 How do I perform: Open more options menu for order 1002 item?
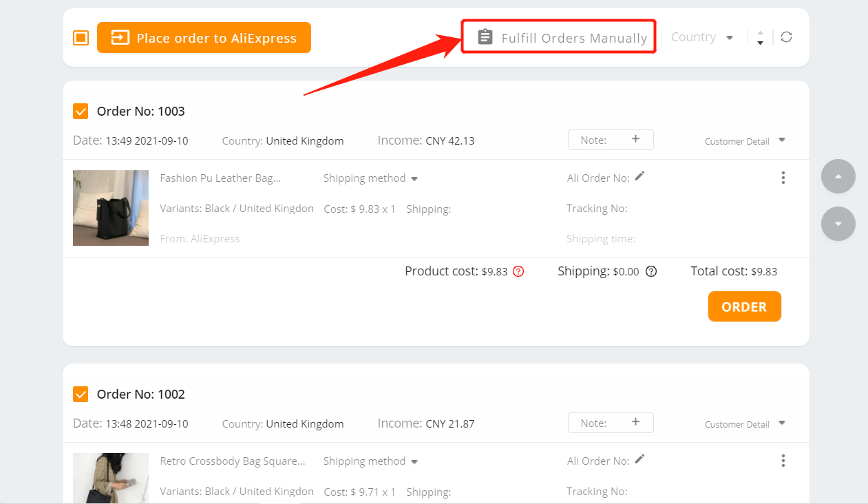[x=783, y=461]
